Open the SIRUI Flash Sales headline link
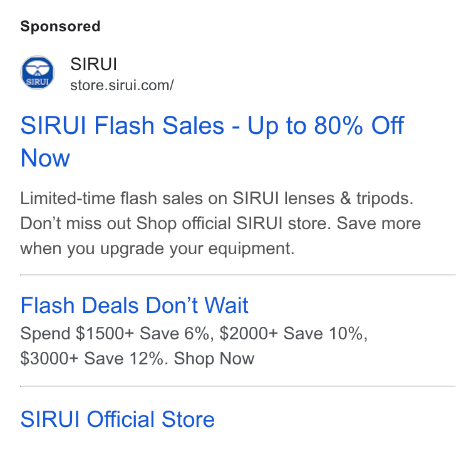 click(212, 141)
